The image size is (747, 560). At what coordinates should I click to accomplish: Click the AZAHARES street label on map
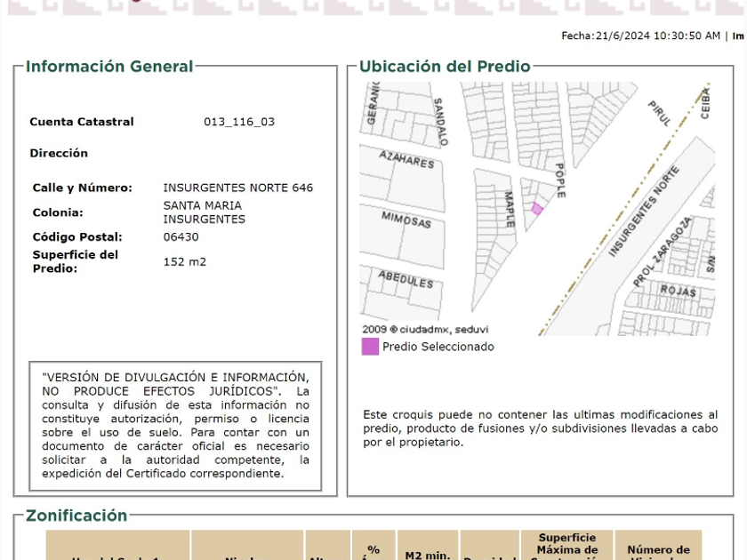(407, 159)
